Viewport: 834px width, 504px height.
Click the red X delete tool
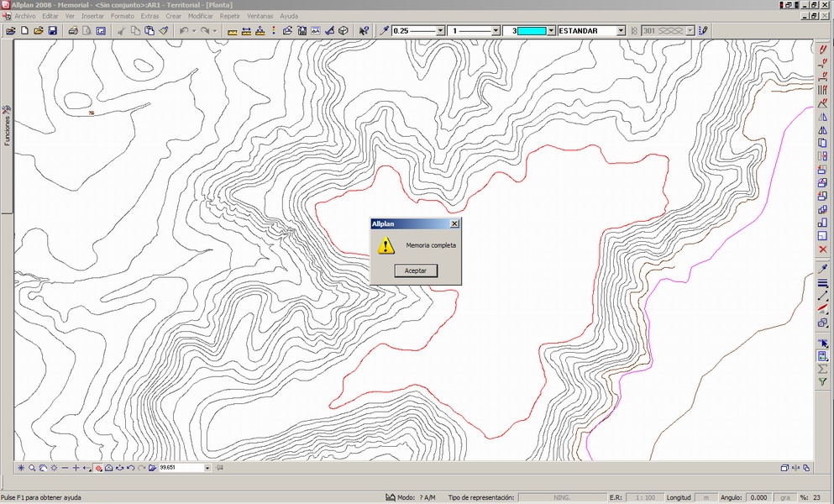click(x=823, y=249)
